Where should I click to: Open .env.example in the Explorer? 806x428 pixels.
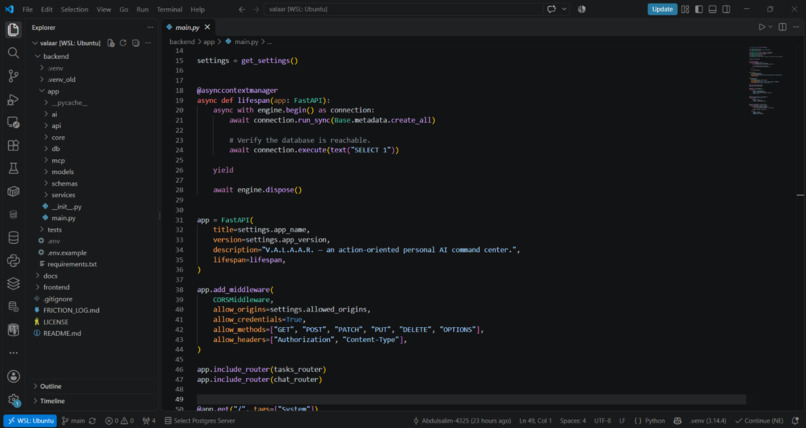click(67, 253)
